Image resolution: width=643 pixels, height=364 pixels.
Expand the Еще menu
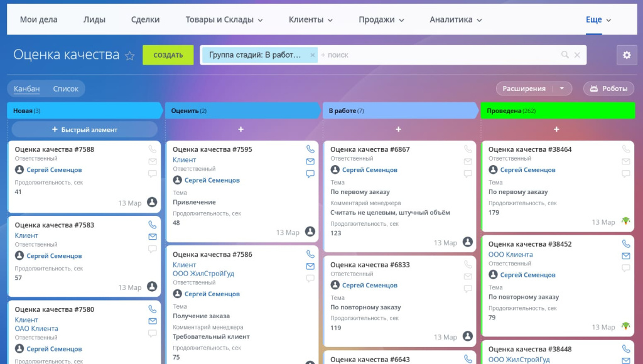[598, 19]
